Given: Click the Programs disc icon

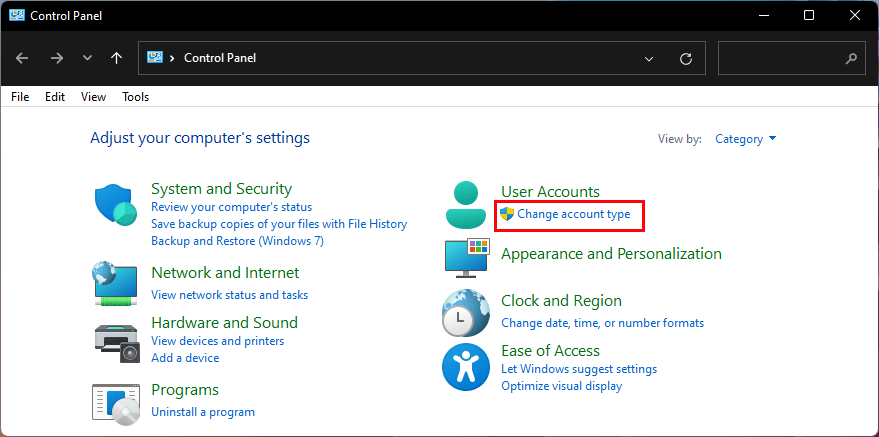Looking at the screenshot, I should 116,405.
